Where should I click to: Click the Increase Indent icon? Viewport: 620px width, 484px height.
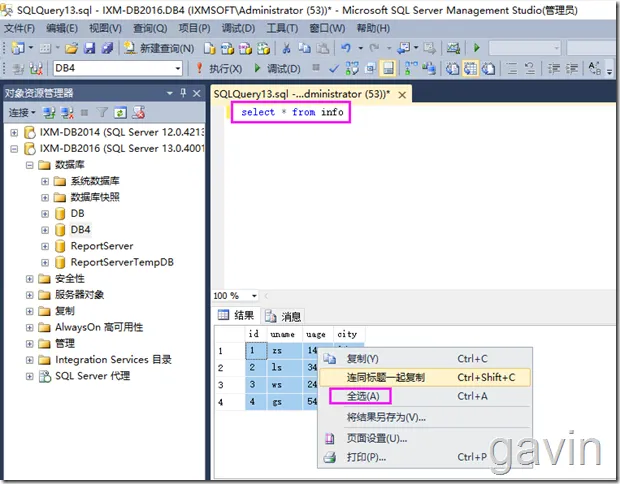click(571, 69)
